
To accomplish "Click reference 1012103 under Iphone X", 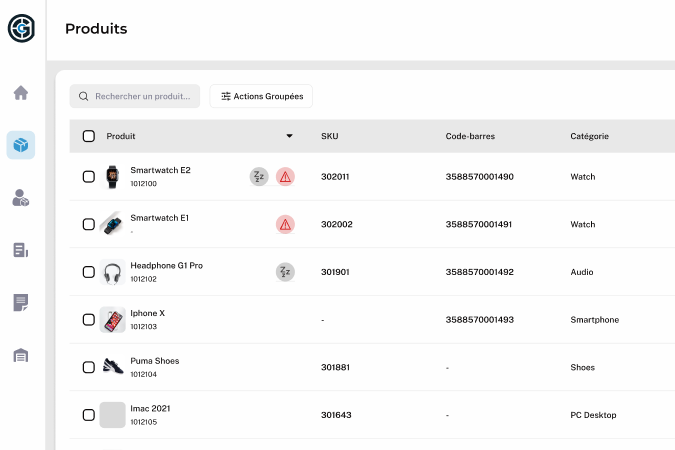I will click(143, 326).
